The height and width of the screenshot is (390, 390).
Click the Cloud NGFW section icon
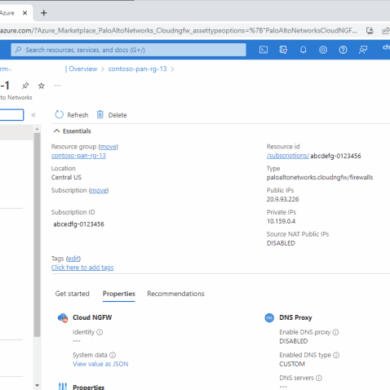(x=63, y=318)
